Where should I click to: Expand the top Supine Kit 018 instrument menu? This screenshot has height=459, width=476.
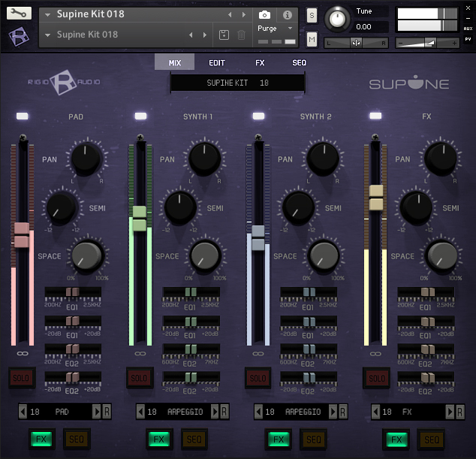(48, 14)
